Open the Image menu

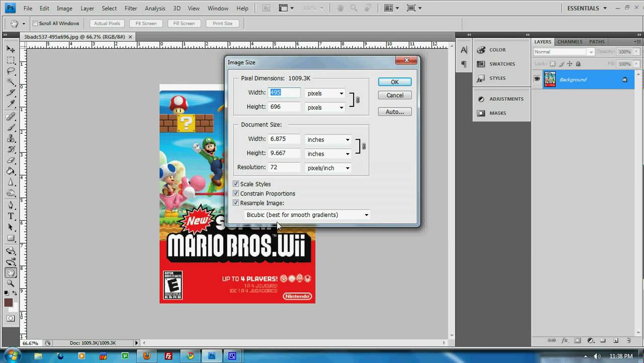click(x=65, y=8)
